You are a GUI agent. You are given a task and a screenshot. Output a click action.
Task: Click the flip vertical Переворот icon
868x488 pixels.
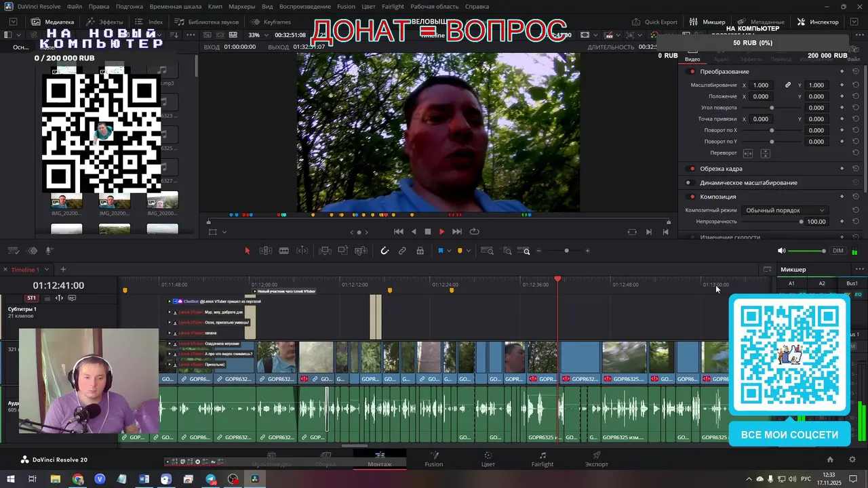point(765,153)
